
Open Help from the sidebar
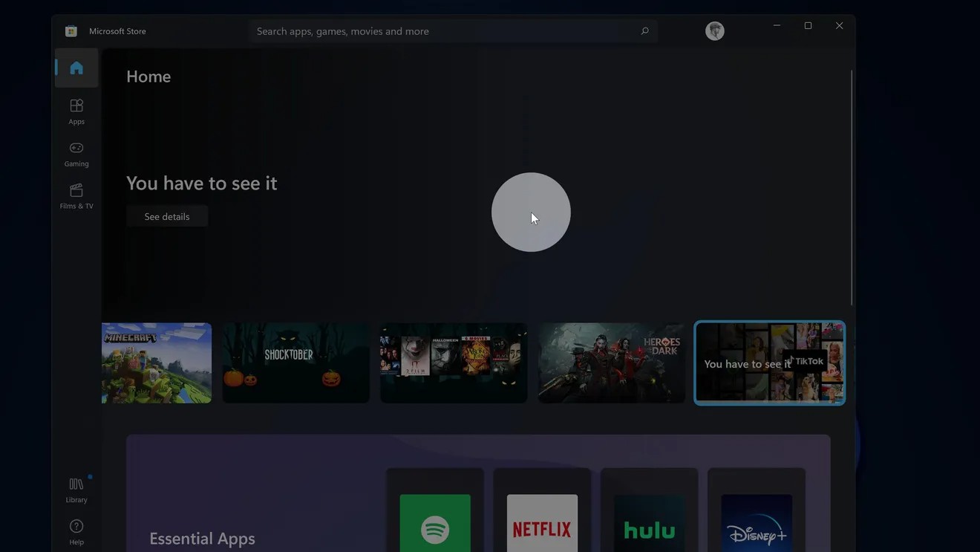[x=76, y=533]
